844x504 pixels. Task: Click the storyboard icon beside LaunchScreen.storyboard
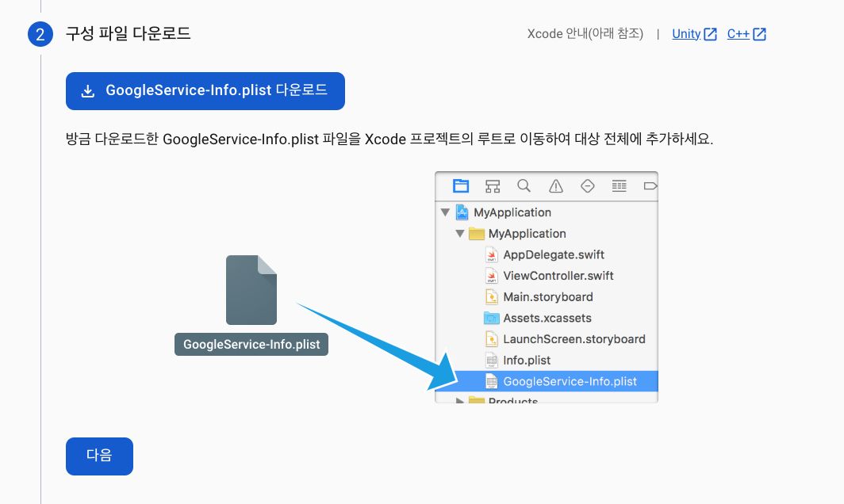click(x=492, y=339)
